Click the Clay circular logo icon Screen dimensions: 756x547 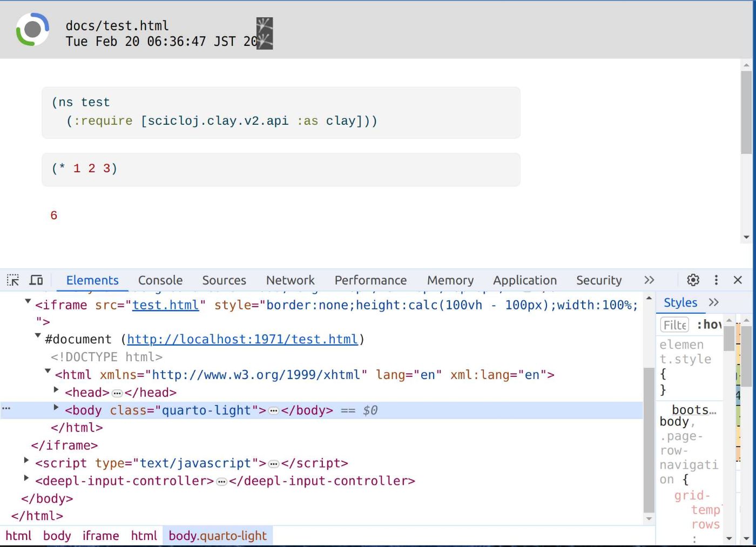point(32,29)
